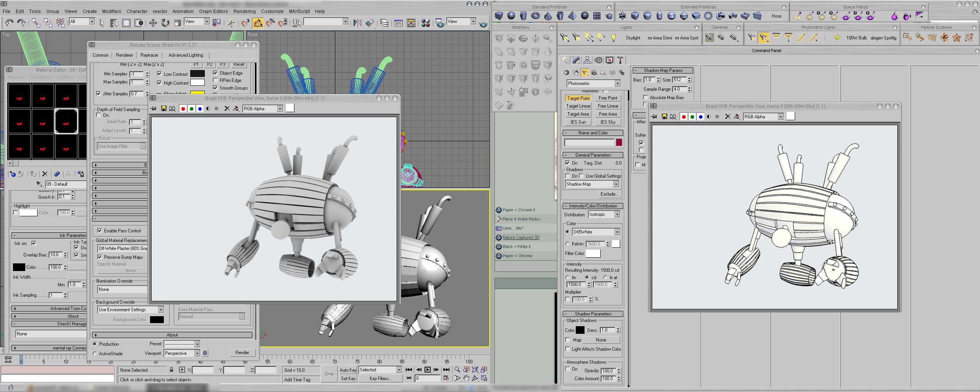This screenshot has height=392, width=980.
Task: Enable the RPrim Edge checkbox
Action: (x=215, y=80)
